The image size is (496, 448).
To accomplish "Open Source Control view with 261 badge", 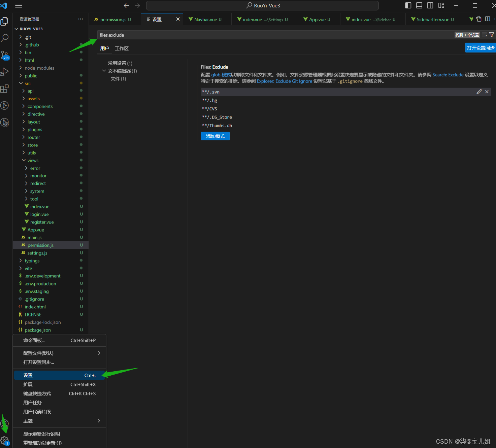I will [x=5, y=55].
